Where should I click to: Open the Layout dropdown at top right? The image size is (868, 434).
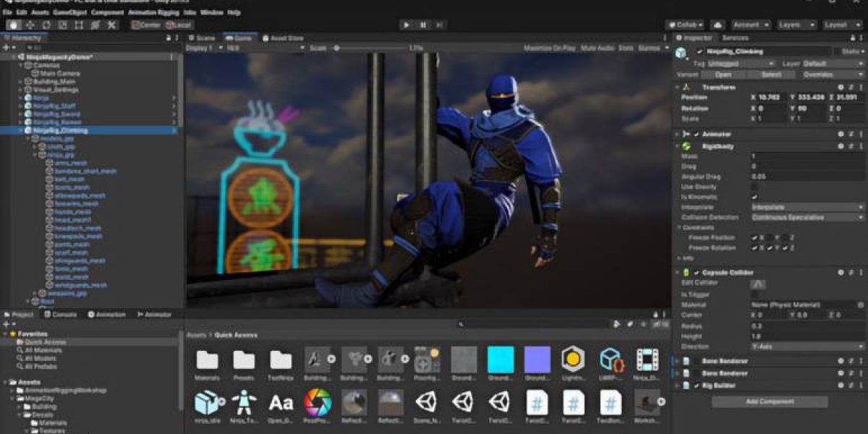click(x=843, y=25)
